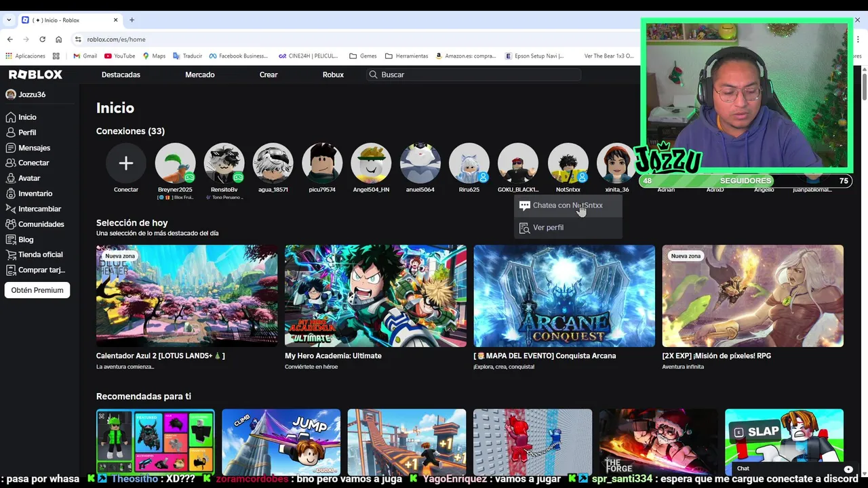
Task: Open the Games bookmarks folder
Action: click(363, 56)
